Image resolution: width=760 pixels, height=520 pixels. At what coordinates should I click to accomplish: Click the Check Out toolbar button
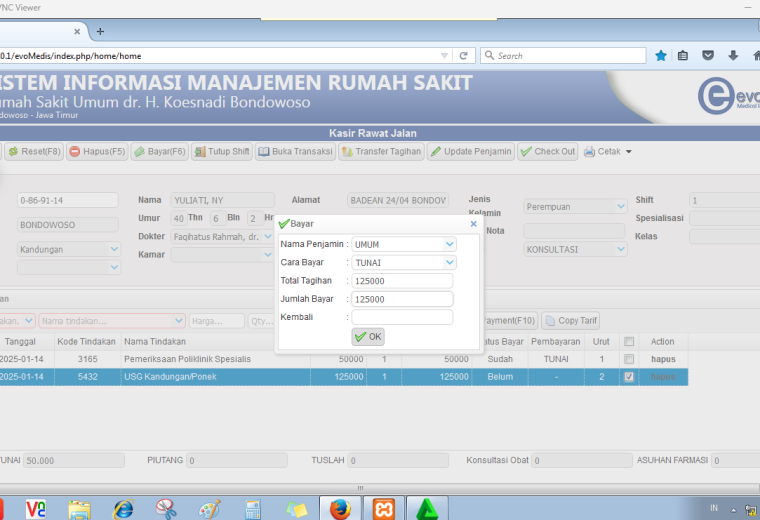[548, 152]
